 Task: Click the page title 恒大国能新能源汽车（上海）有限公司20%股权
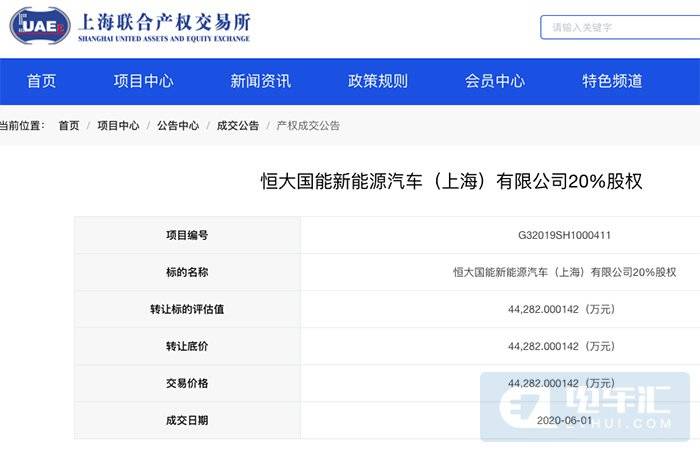(451, 181)
